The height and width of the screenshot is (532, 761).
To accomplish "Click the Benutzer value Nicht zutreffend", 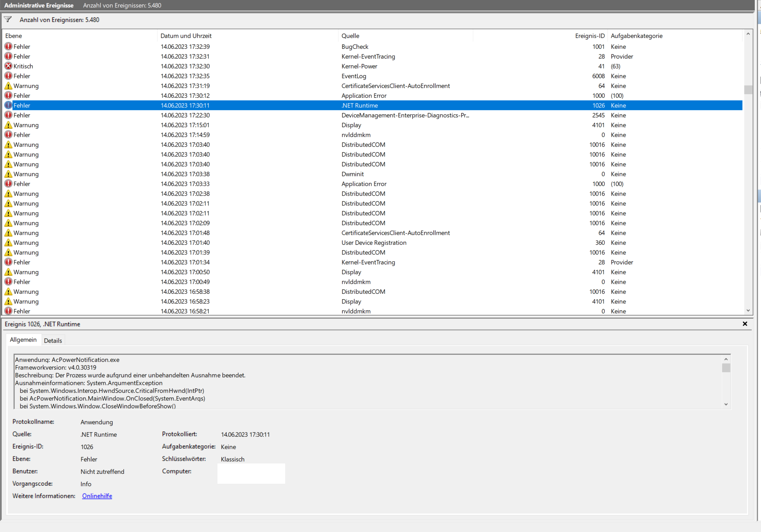I will (x=102, y=472).
